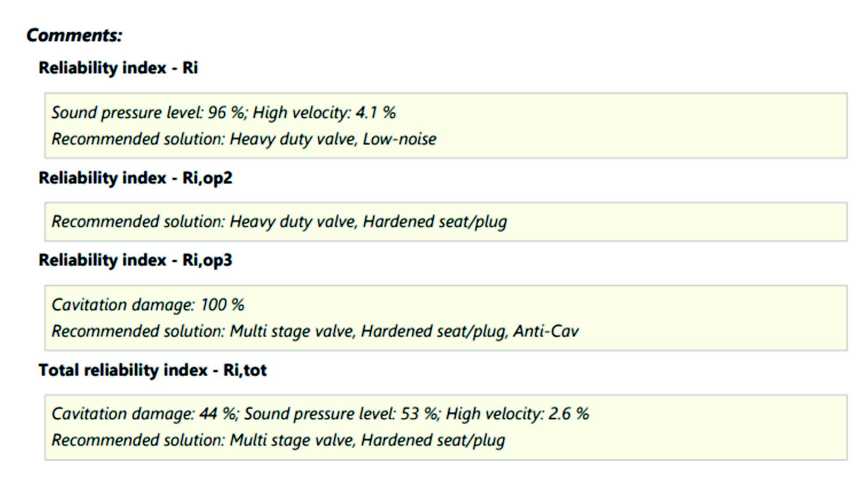Click the High velocity 2.6 % value

click(517, 414)
